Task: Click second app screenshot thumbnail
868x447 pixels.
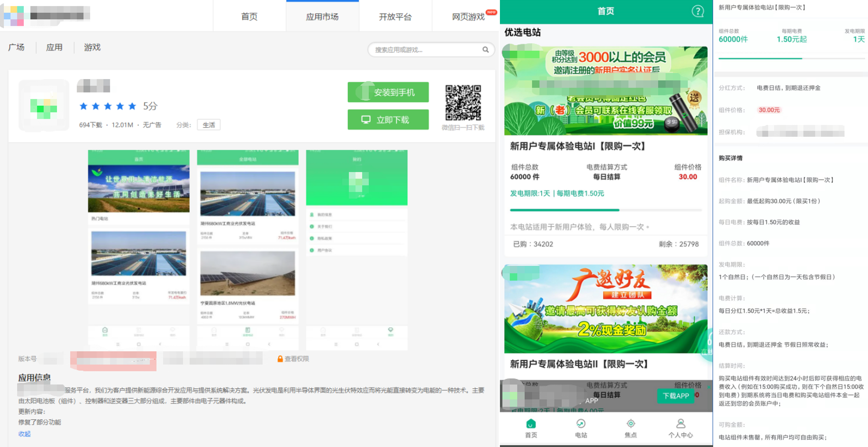Action: (x=248, y=250)
